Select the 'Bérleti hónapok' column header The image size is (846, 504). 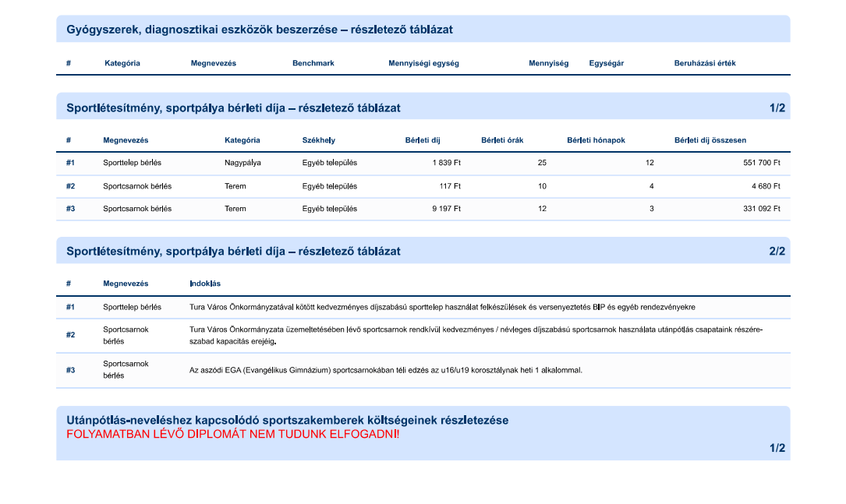pos(596,140)
